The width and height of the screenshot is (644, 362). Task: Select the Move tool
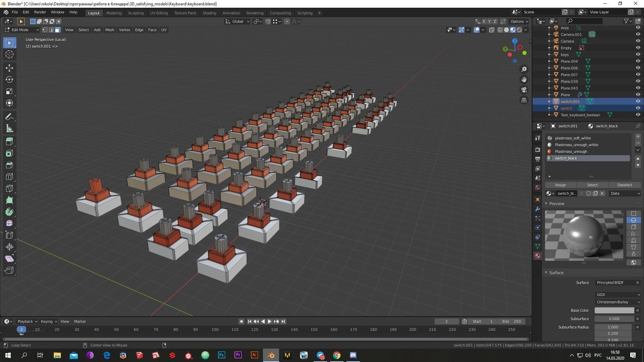[9, 68]
